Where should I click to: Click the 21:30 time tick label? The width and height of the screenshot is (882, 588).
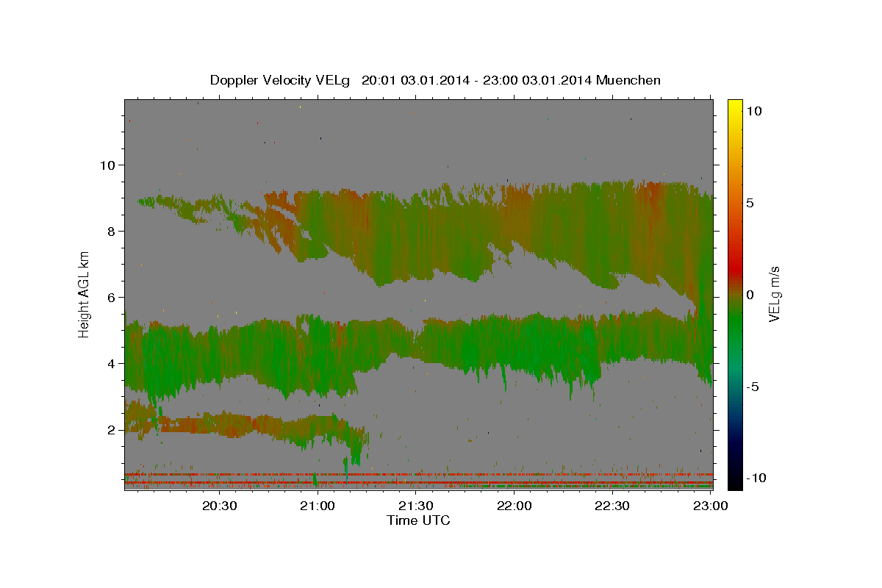(416, 506)
